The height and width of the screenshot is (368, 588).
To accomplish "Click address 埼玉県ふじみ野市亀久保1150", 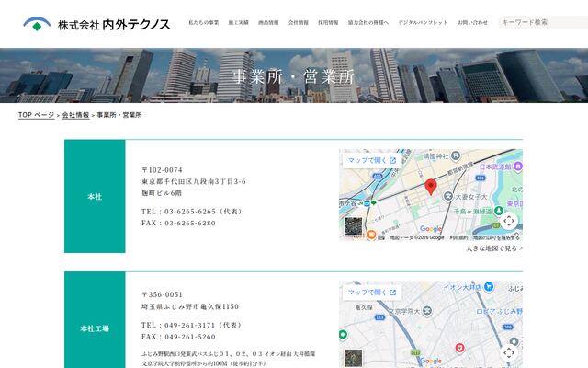I will click(190, 306).
